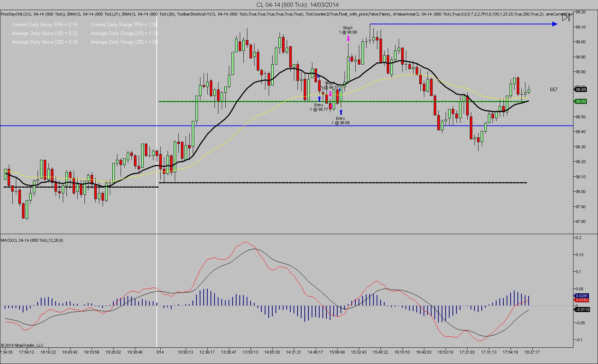Viewport: 598px width, 364px height.
Task: Click the shift-chart-to-latest-bar arrow icon
Action: tap(566, 18)
